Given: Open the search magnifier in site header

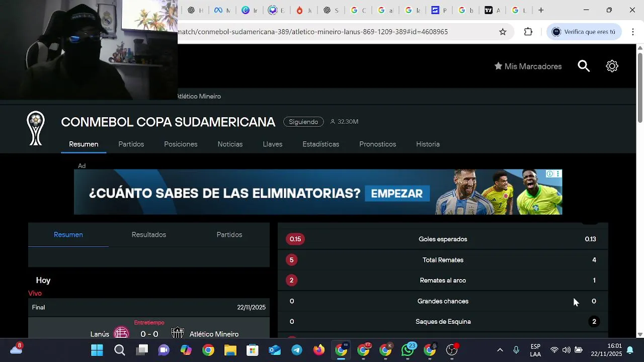Looking at the screenshot, I should pyautogui.click(x=584, y=66).
